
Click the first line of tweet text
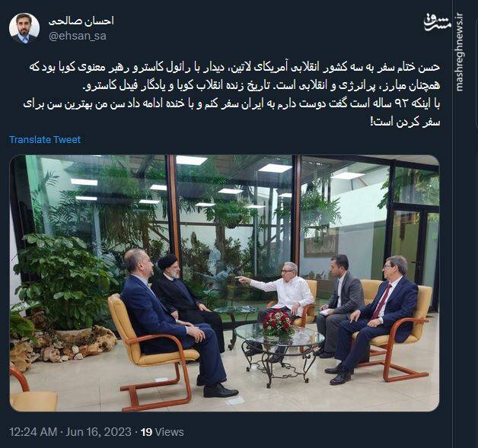tap(234, 68)
